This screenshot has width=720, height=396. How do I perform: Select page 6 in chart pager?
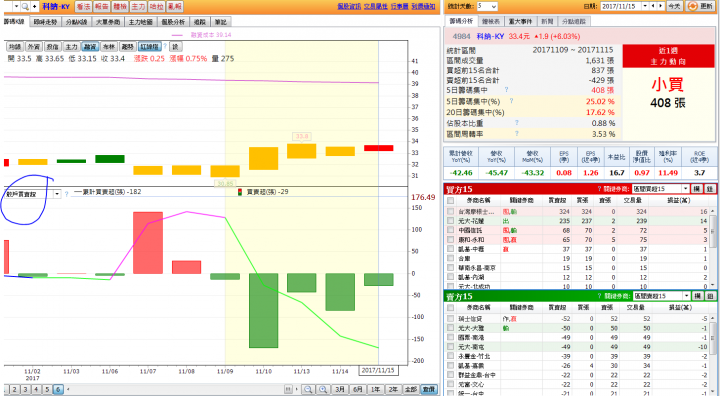[x=58, y=390]
